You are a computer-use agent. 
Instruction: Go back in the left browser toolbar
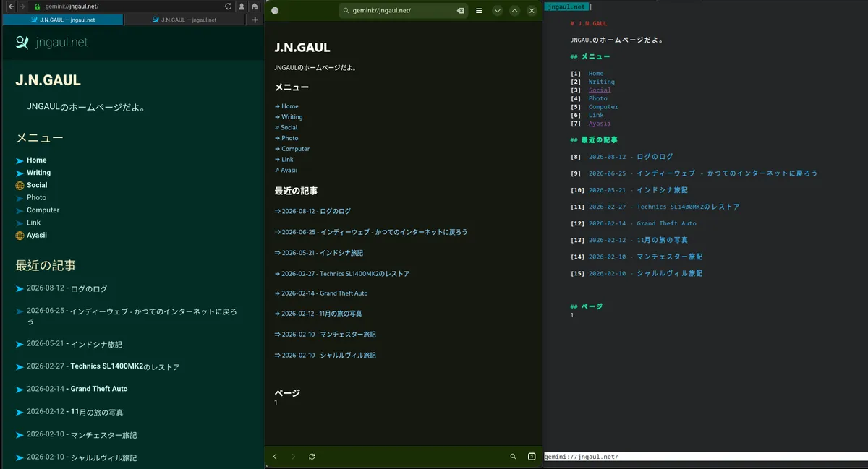11,6
